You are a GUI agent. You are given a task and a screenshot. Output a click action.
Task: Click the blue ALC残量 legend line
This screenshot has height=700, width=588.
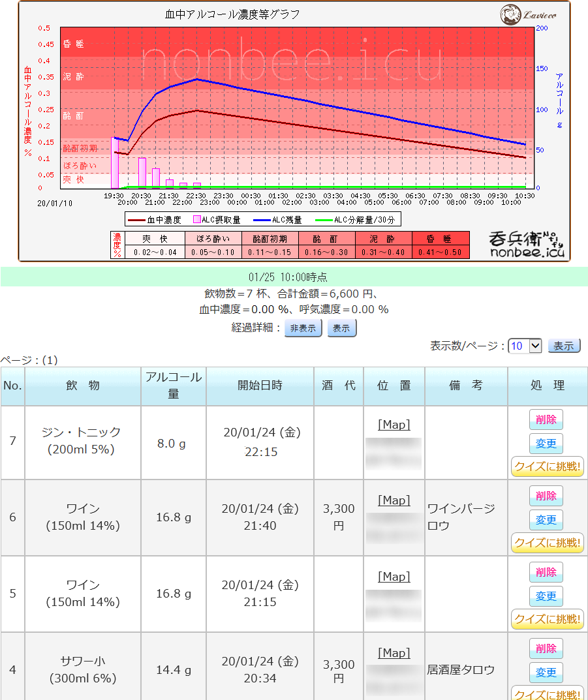(x=258, y=220)
